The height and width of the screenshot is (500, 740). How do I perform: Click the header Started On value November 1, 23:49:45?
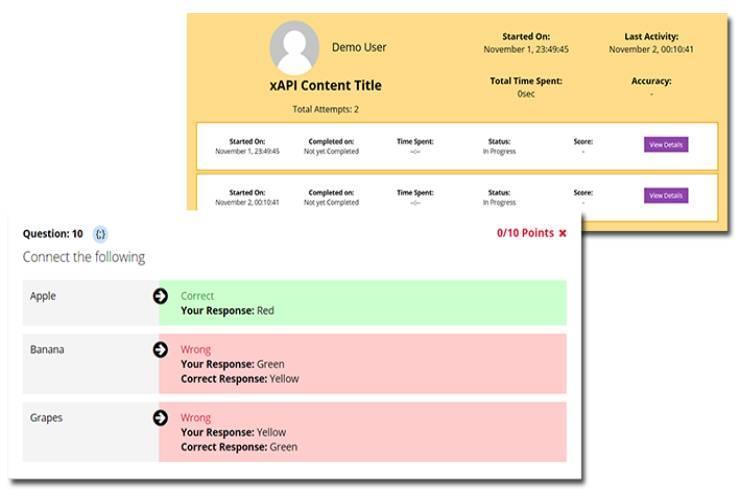pyautogui.click(x=526, y=49)
